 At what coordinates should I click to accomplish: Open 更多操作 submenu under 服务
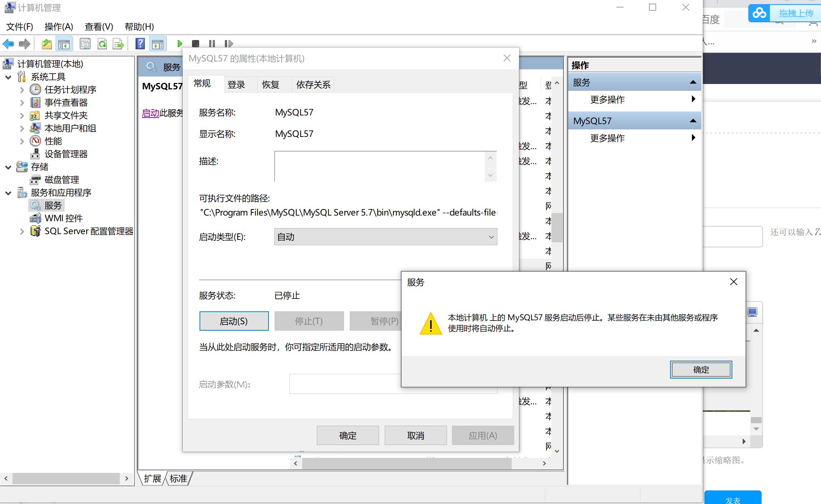tap(634, 99)
